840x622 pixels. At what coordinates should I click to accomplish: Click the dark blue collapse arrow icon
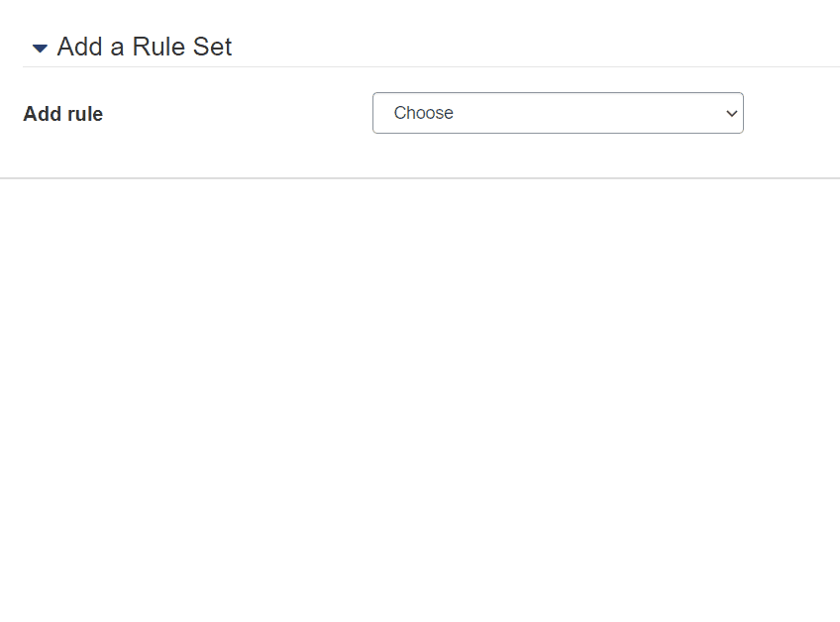40,48
